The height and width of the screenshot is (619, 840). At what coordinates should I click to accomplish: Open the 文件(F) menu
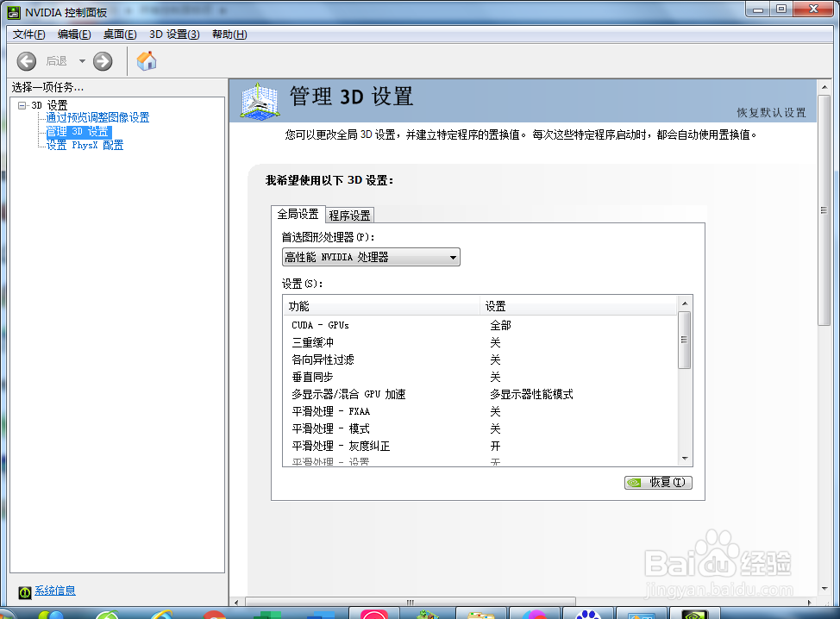(29, 34)
